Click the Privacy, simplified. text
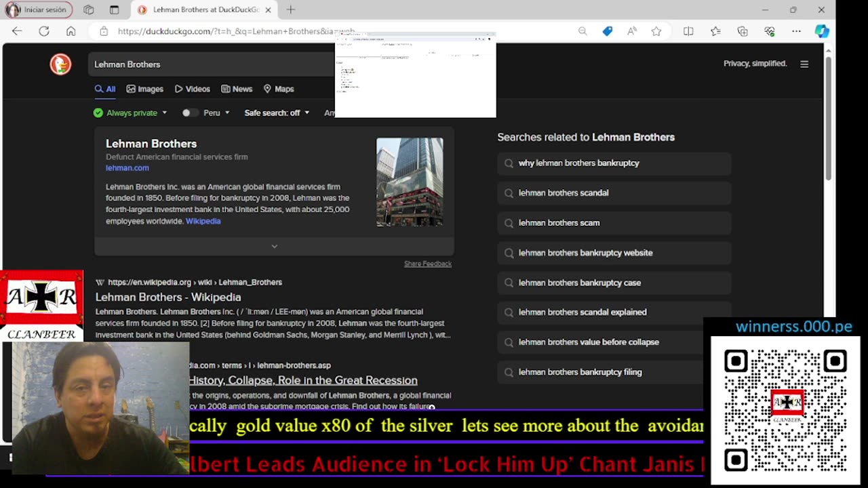Screen dimensions: 868x488 (755, 64)
